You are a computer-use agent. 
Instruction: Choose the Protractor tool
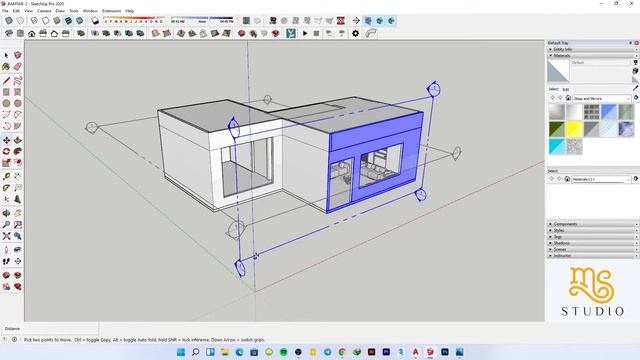pos(6,188)
